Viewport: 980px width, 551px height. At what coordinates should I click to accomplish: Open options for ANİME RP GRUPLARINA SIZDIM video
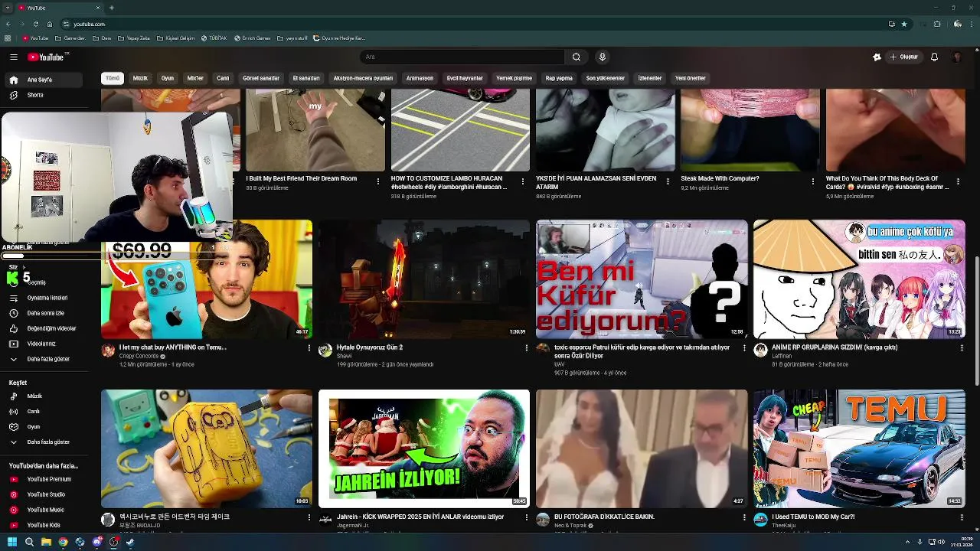(962, 348)
